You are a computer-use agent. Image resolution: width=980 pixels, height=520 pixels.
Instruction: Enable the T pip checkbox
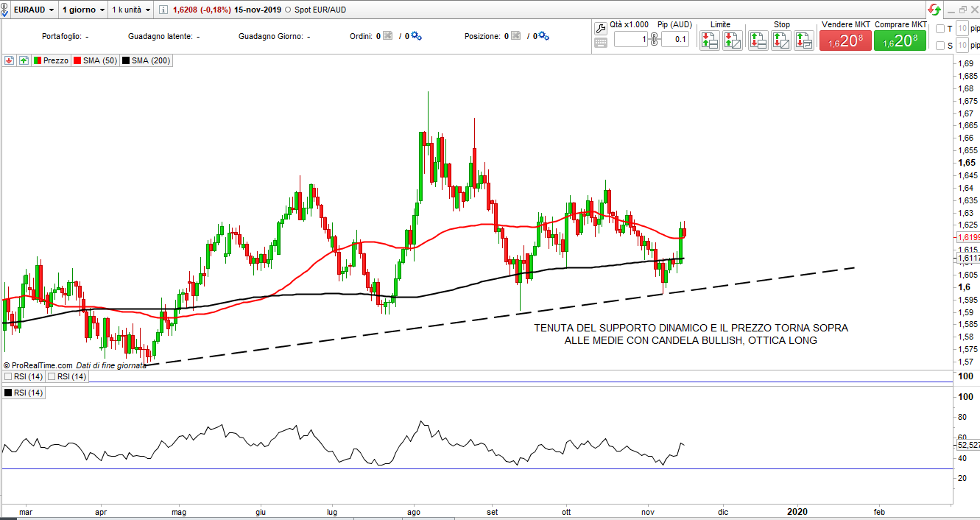click(x=940, y=29)
